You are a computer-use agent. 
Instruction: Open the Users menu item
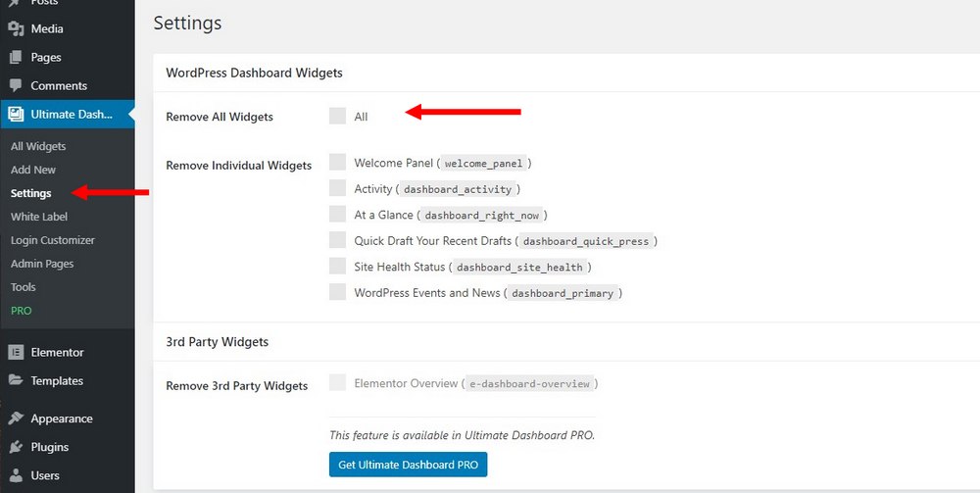(68, 475)
